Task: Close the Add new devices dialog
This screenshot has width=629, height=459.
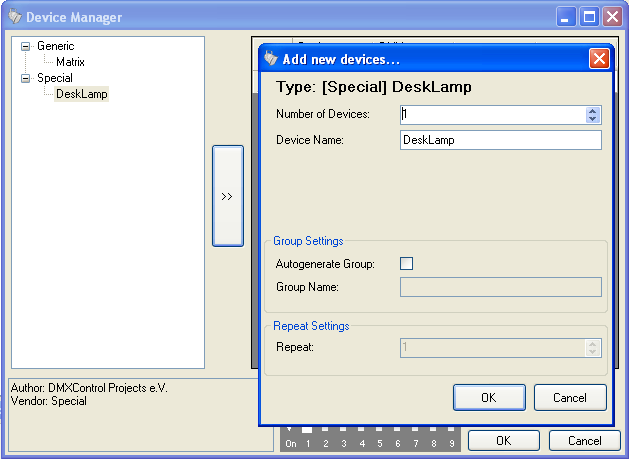Action: coord(599,59)
